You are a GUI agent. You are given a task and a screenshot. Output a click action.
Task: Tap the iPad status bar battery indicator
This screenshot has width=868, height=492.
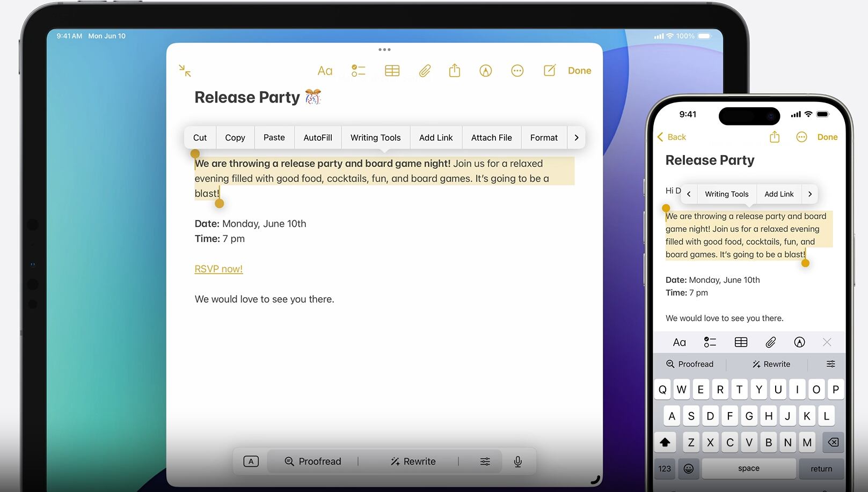pos(705,36)
